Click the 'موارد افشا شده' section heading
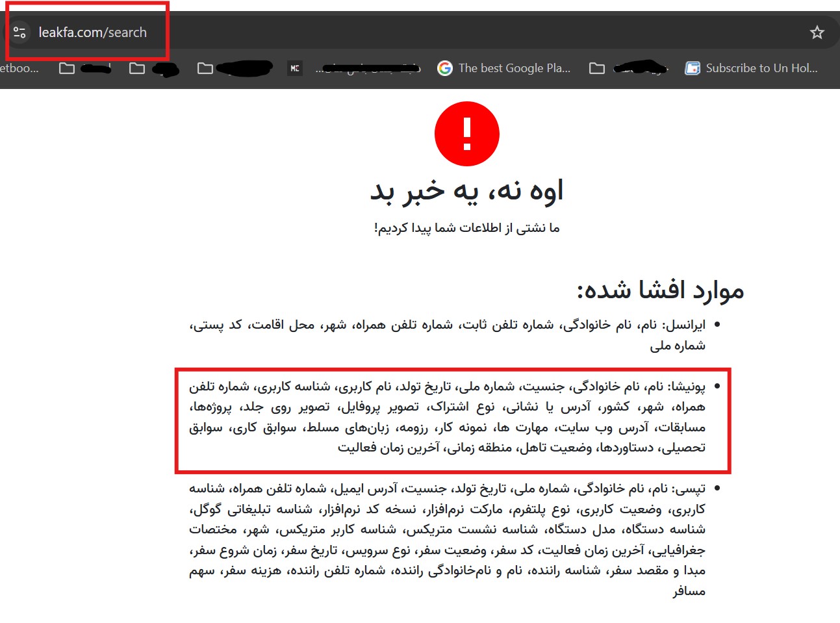This screenshot has width=840, height=623. pyautogui.click(x=659, y=290)
